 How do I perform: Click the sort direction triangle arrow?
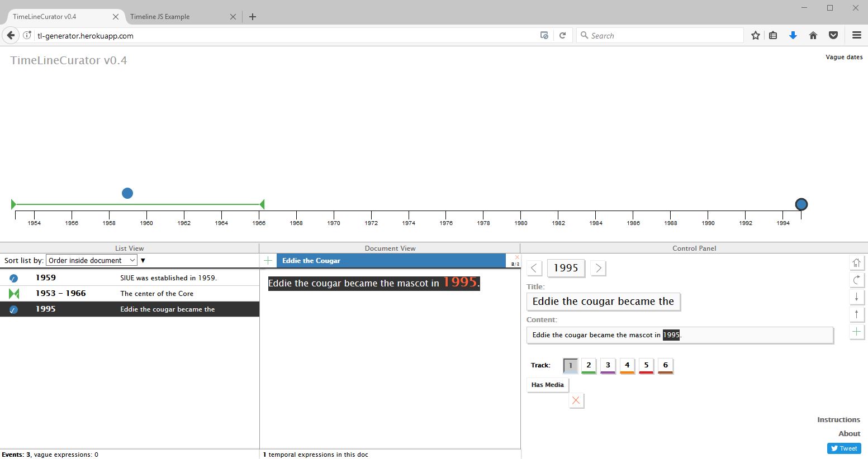pyautogui.click(x=143, y=261)
